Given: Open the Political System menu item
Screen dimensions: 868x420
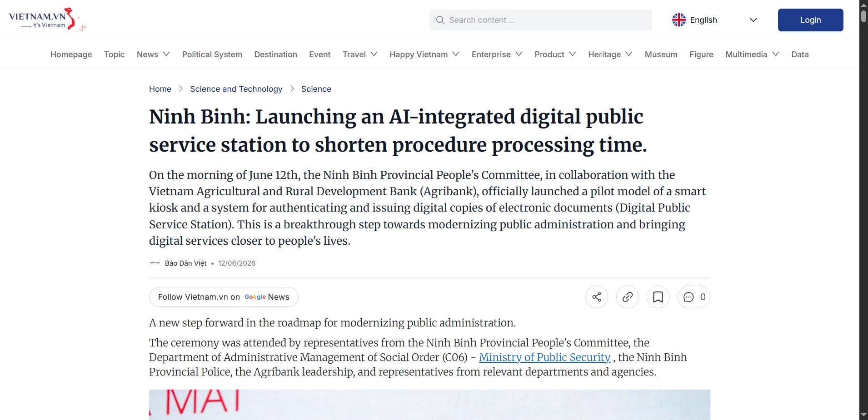Looking at the screenshot, I should pyautogui.click(x=212, y=54).
